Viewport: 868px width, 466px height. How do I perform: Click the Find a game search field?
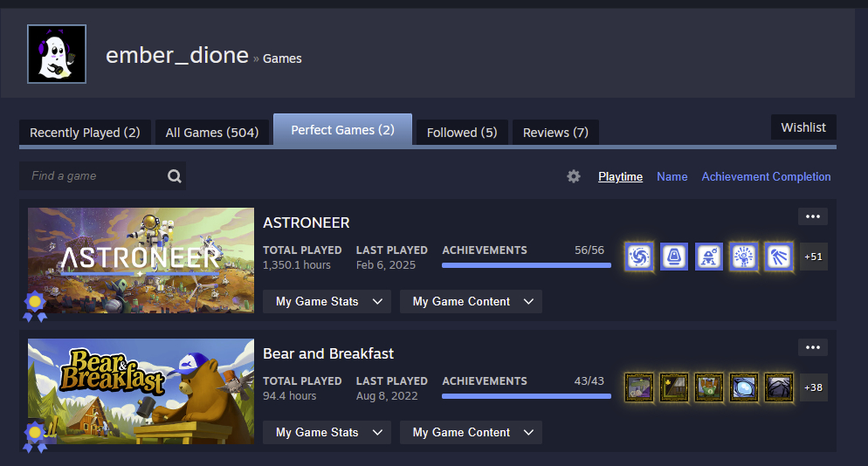(92, 176)
